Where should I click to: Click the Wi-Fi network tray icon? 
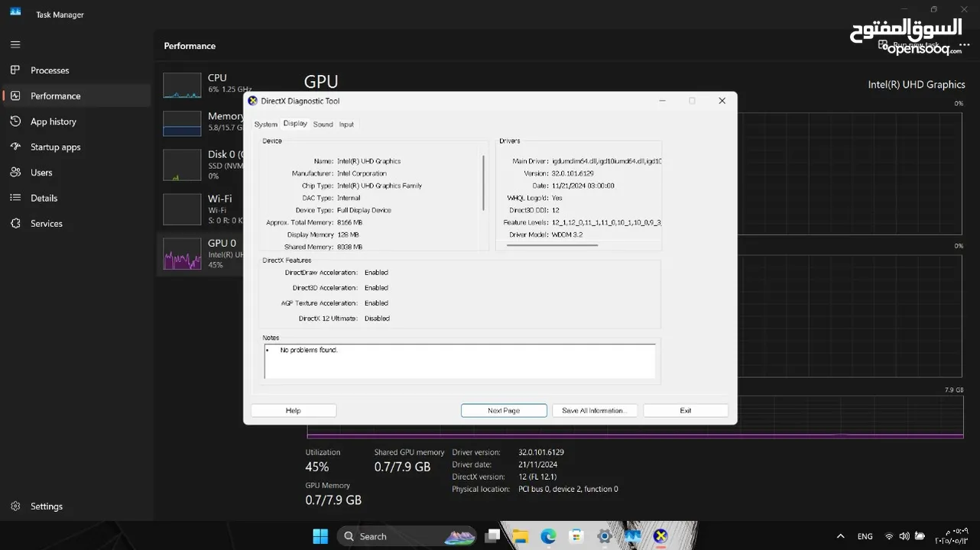coord(889,536)
